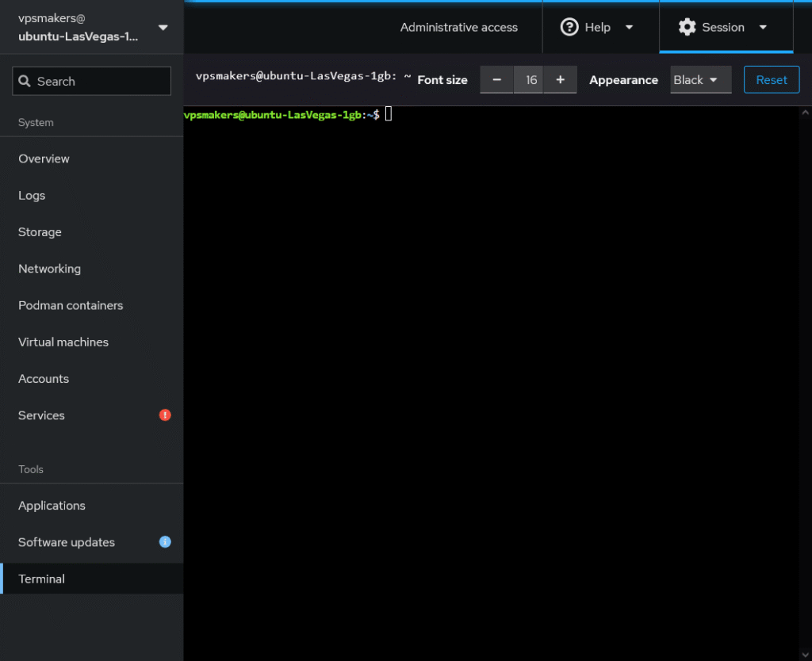The width and height of the screenshot is (812, 661).
Task: Click the Search field in sidebar
Action: (92, 82)
